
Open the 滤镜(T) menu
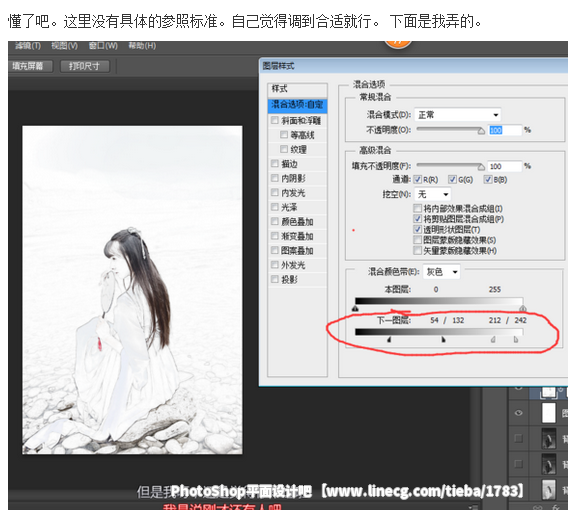(28, 46)
